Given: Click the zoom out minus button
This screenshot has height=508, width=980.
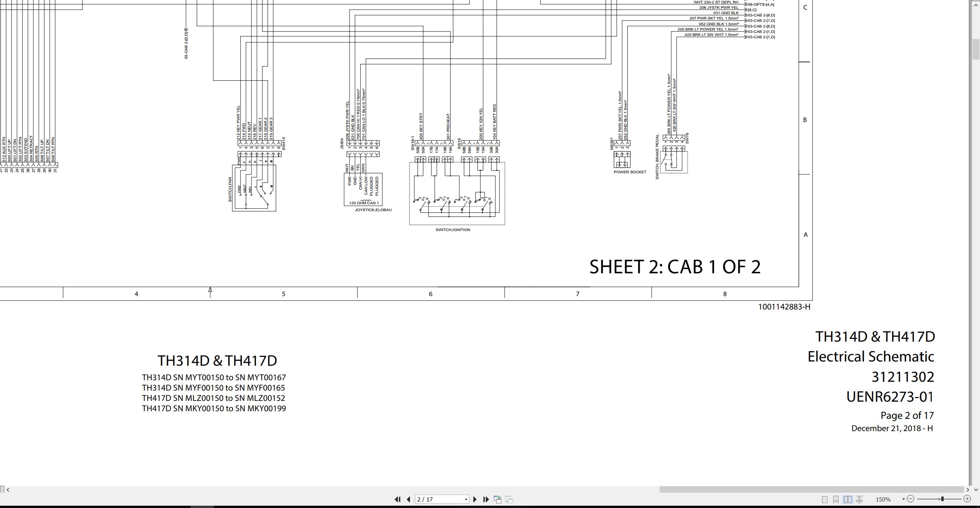Looking at the screenshot, I should [x=911, y=499].
